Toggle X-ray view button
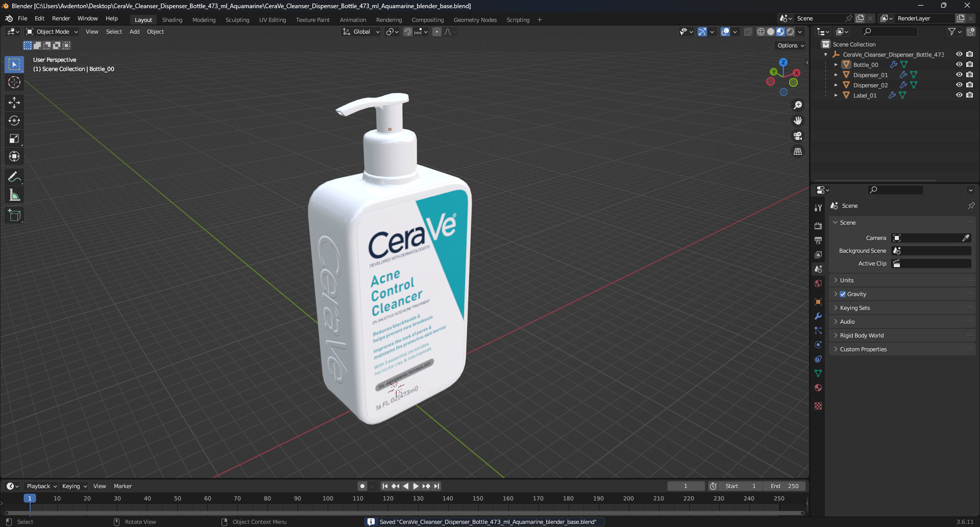Screen dimensions: 980x527 748,32
